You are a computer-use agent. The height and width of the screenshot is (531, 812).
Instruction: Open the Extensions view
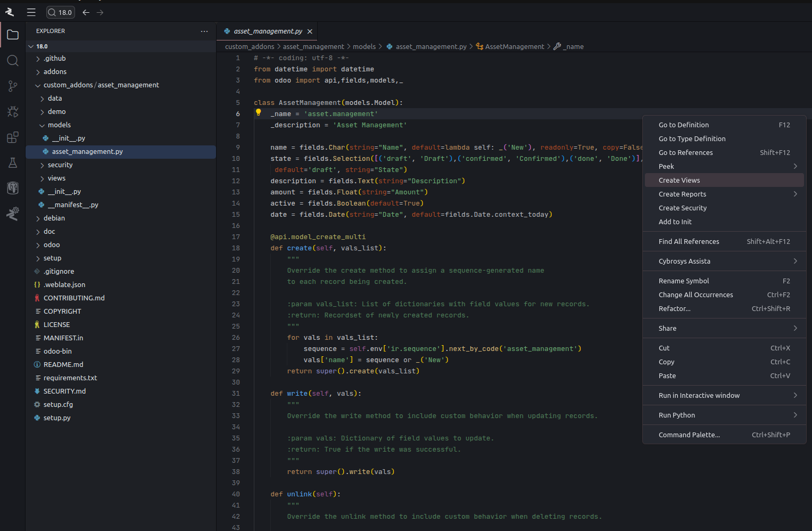[x=13, y=137]
